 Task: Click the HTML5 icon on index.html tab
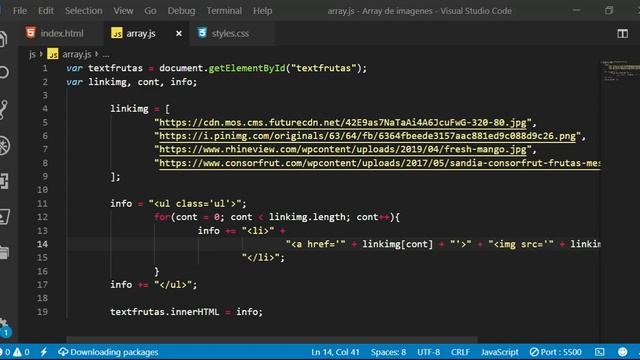31,33
